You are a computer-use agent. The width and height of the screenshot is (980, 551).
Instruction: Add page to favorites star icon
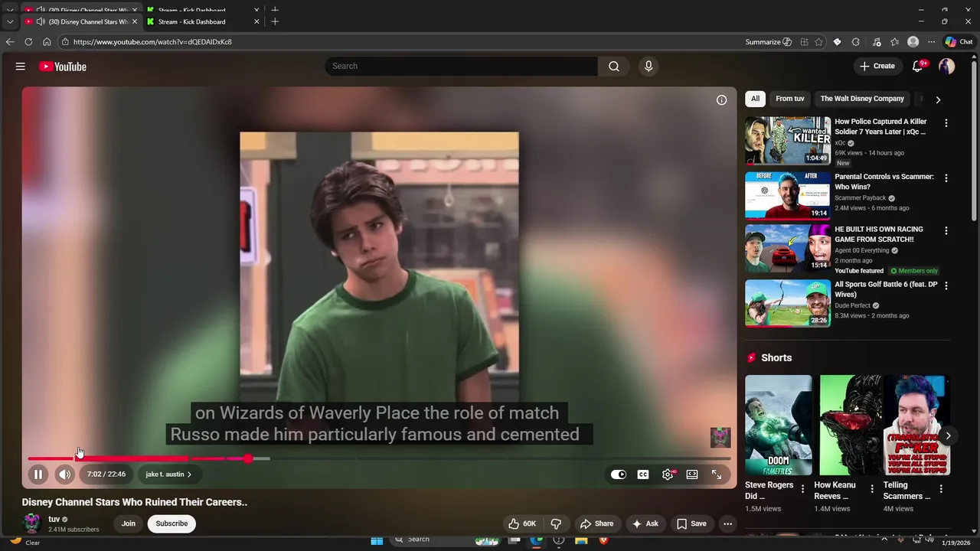click(819, 42)
